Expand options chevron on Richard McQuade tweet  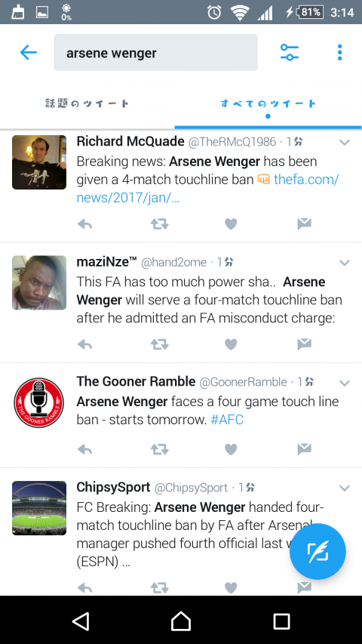pos(345,143)
